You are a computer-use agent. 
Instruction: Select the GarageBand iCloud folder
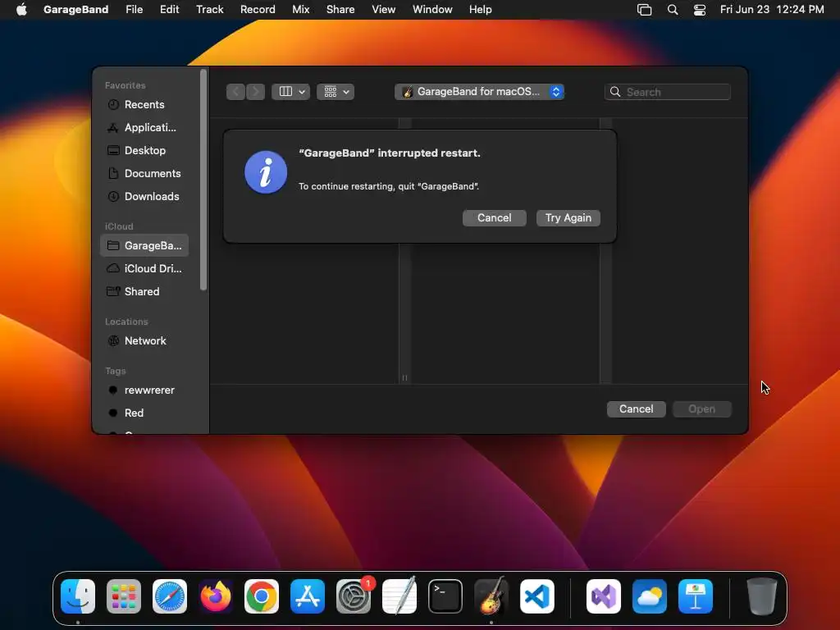144,245
